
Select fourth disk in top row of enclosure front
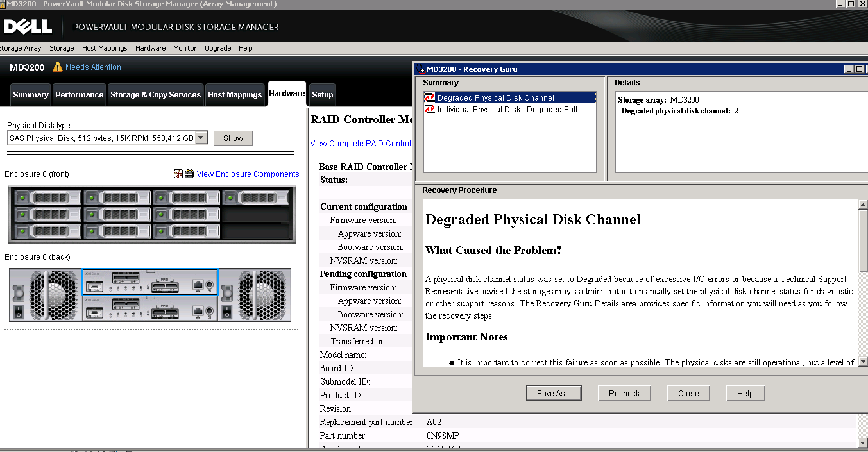pyautogui.click(x=257, y=198)
